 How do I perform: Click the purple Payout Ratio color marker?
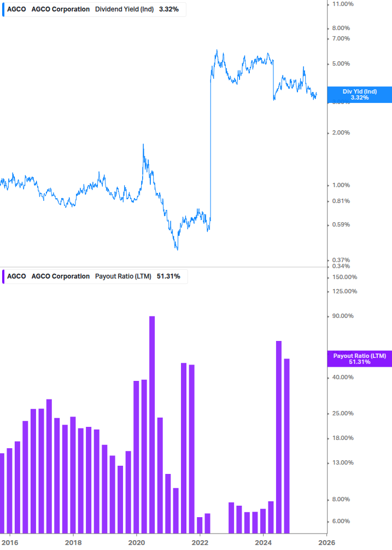[3, 276]
